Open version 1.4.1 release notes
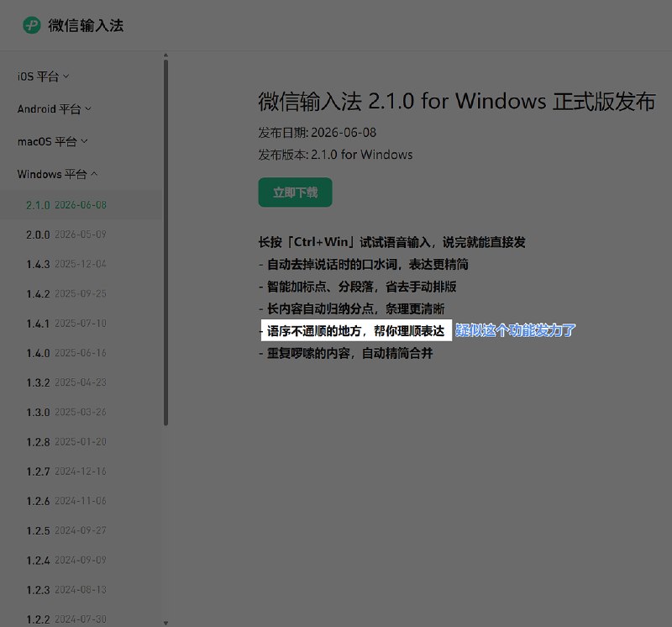Image resolution: width=672 pixels, height=627 pixels. pyautogui.click(x=66, y=324)
